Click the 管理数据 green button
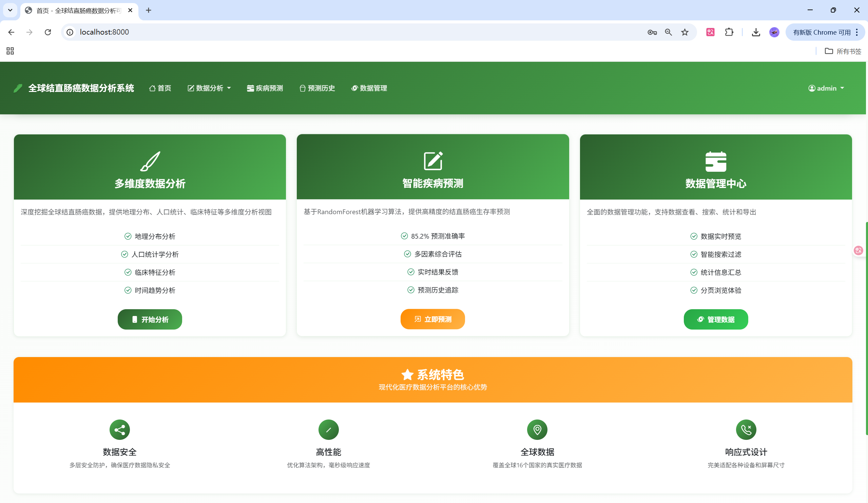This screenshot has height=503, width=868. 715,319
